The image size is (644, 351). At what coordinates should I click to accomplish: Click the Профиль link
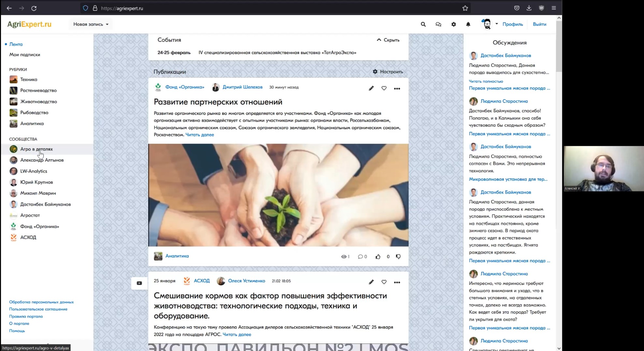(513, 24)
